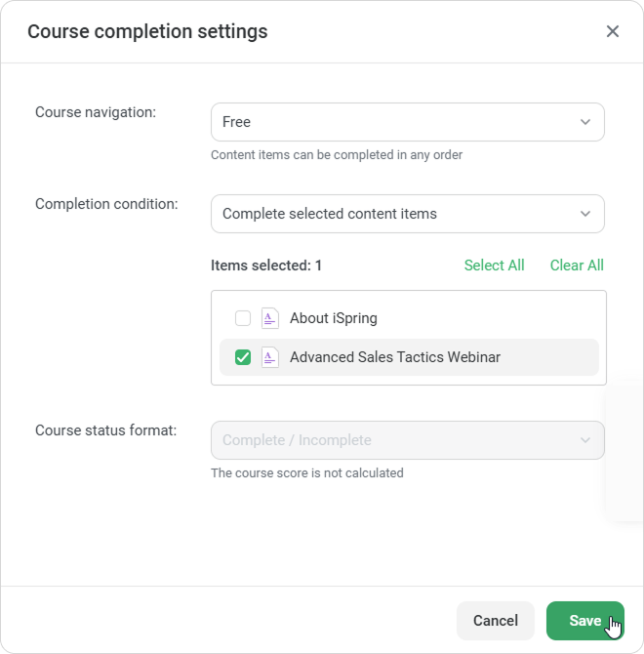Open the Course navigation dropdown
Viewport: 644px width, 654px height.
point(407,122)
